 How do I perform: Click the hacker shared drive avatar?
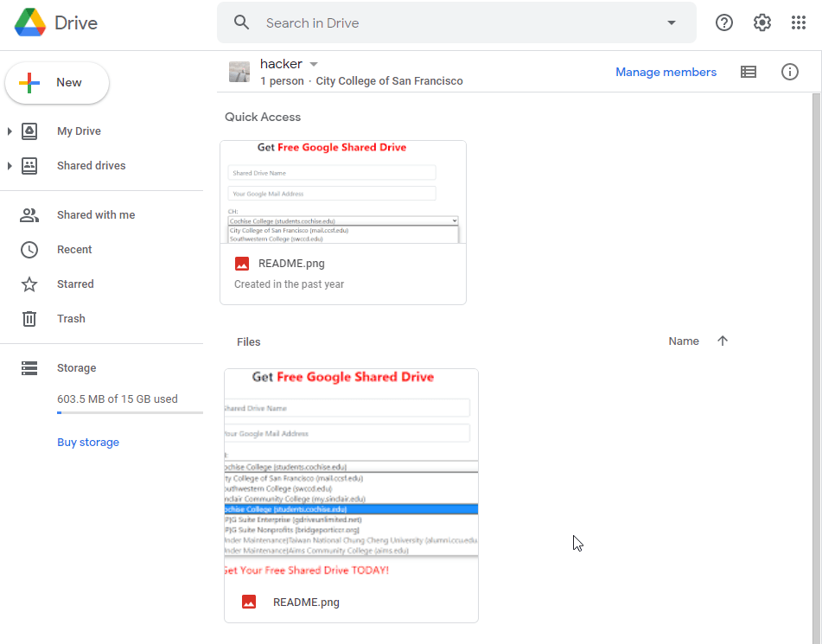click(239, 72)
